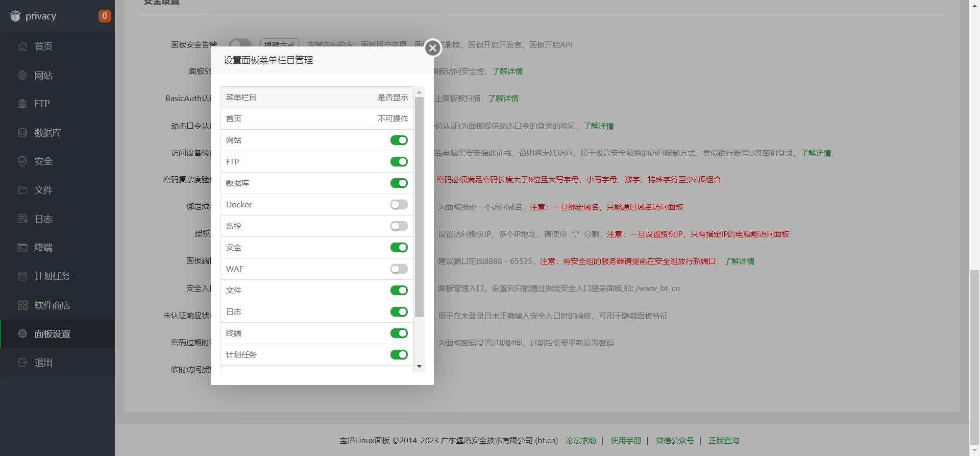Toggle off 数据库 menu visibility
The image size is (980, 456).
click(399, 183)
